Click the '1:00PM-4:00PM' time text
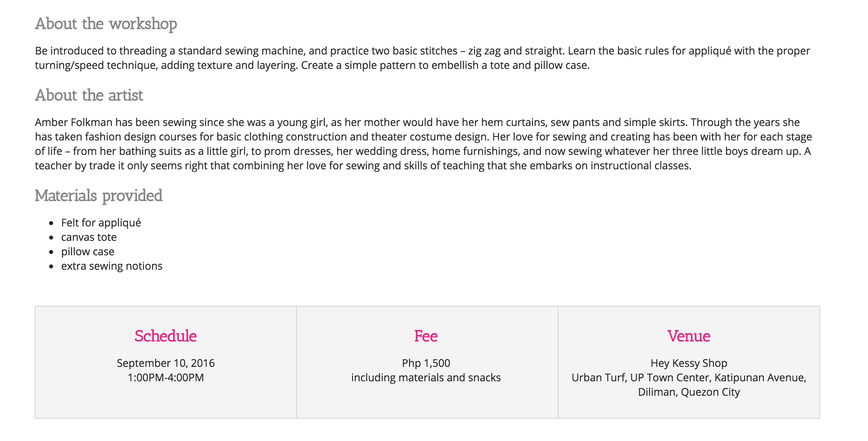The width and height of the screenshot is (868, 441). (166, 377)
